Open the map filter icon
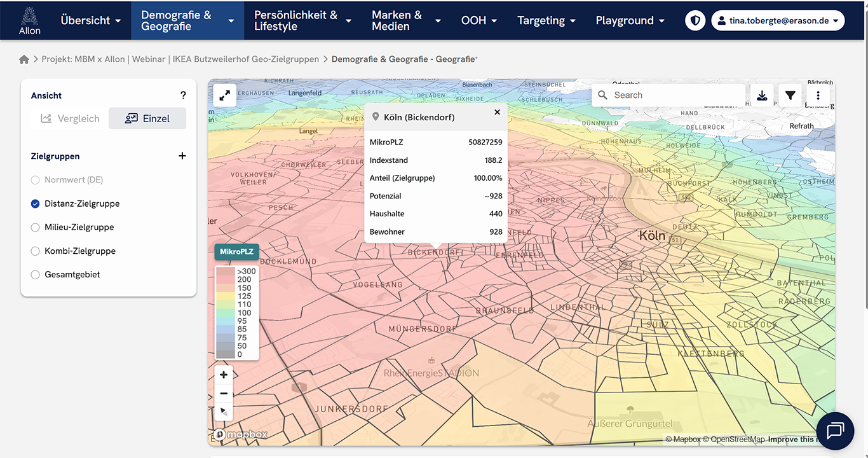 (x=790, y=95)
